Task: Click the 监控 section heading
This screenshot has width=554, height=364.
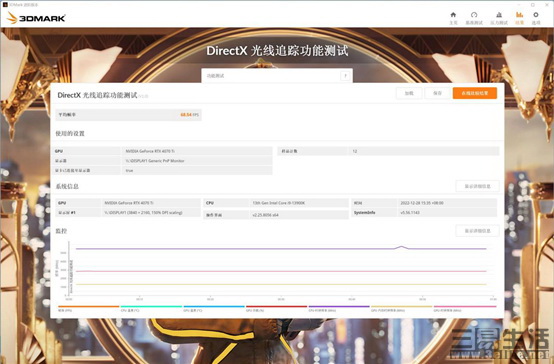Action: point(61,231)
